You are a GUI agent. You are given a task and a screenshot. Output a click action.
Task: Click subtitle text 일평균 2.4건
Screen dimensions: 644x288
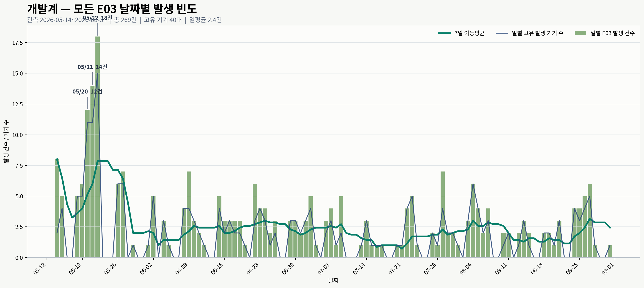(x=205, y=20)
